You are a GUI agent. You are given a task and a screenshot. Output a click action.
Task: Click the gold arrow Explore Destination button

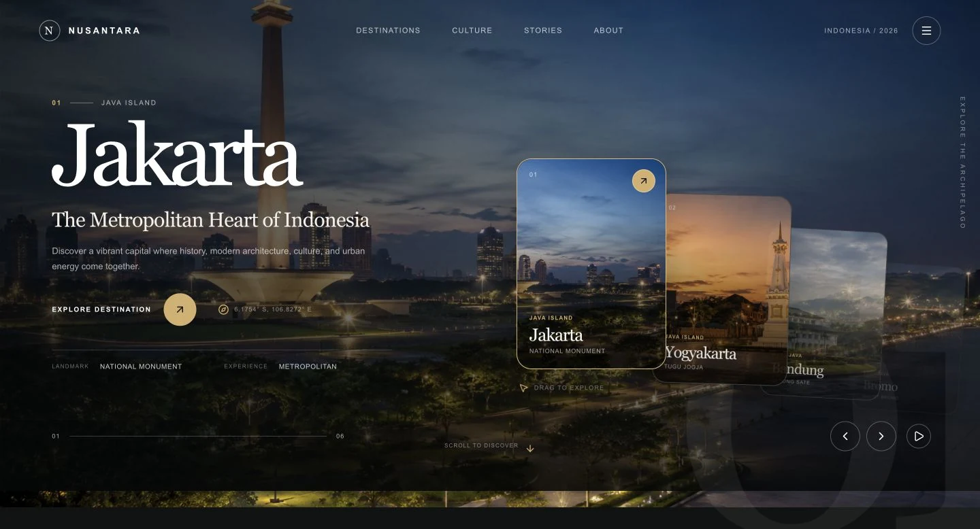[180, 309]
